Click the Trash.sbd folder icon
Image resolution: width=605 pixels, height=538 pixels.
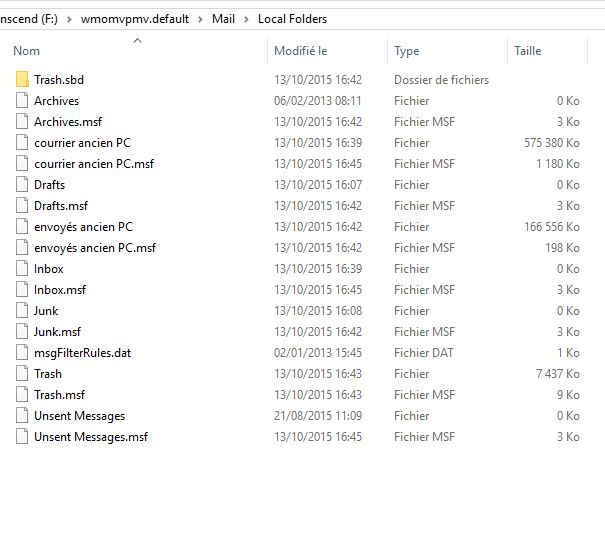tap(23, 80)
